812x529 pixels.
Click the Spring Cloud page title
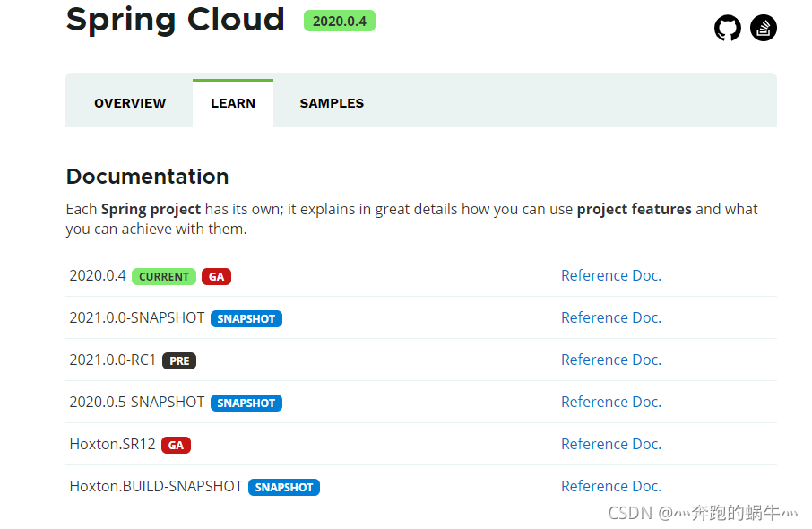[x=176, y=20]
